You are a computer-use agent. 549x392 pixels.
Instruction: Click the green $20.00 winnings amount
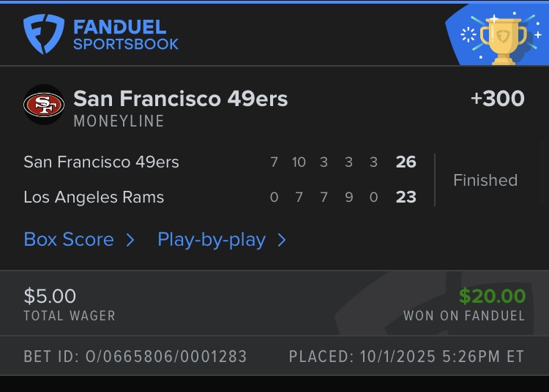tap(492, 296)
